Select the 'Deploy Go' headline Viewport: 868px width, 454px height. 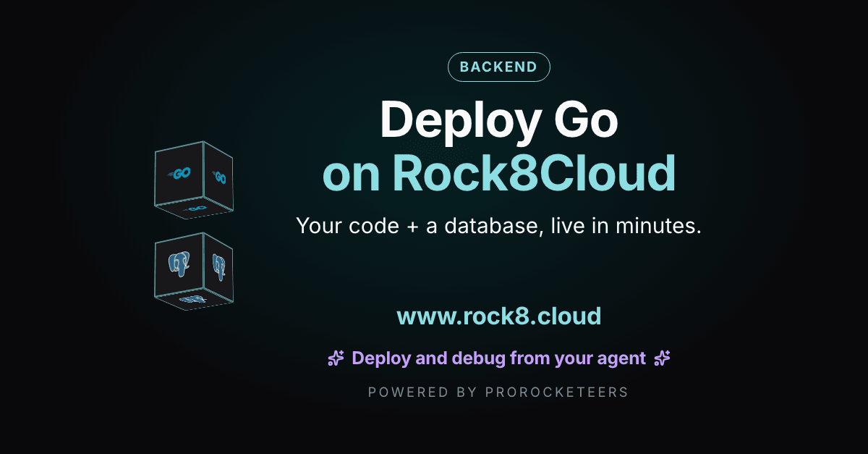pyautogui.click(x=499, y=120)
